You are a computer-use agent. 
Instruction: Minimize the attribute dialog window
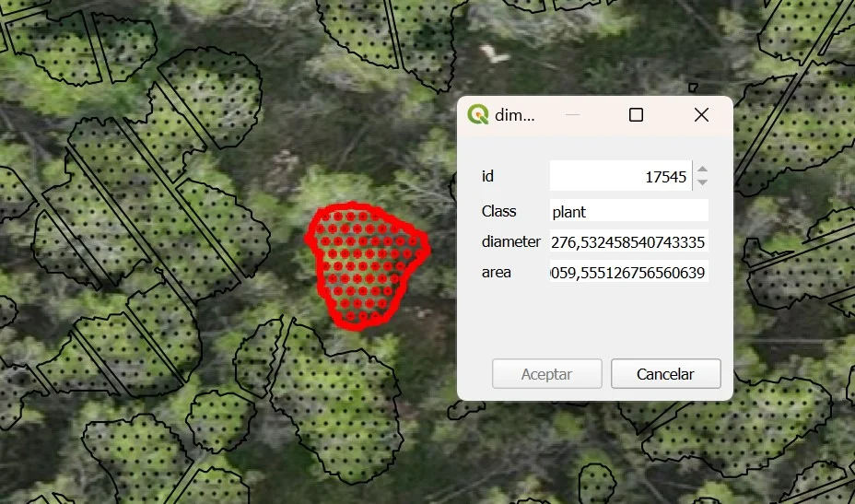tap(572, 115)
